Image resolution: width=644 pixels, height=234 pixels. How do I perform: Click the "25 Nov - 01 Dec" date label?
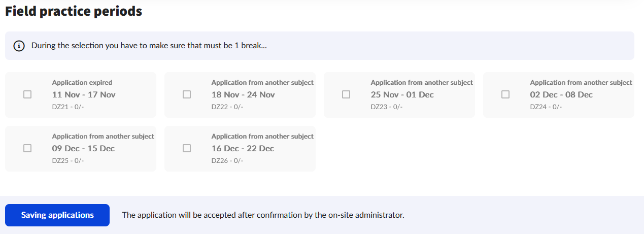[x=402, y=94]
